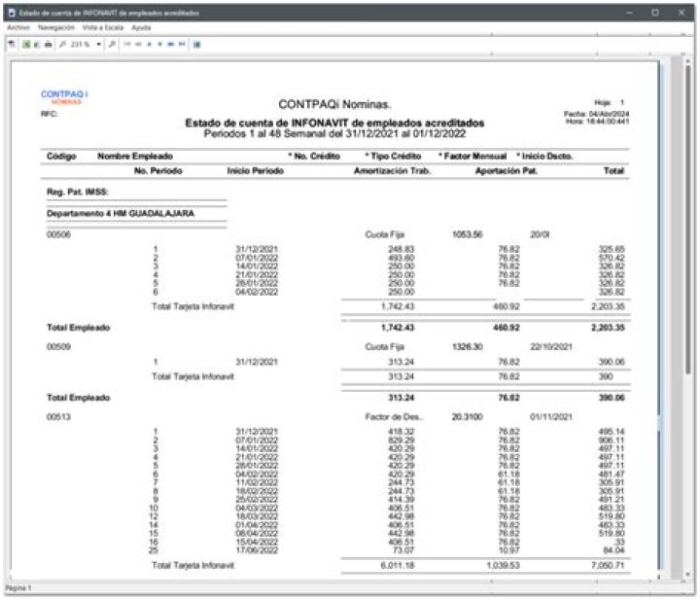Jump to the first page using toolbar
This screenshot has width=700, height=600.
coord(126,44)
